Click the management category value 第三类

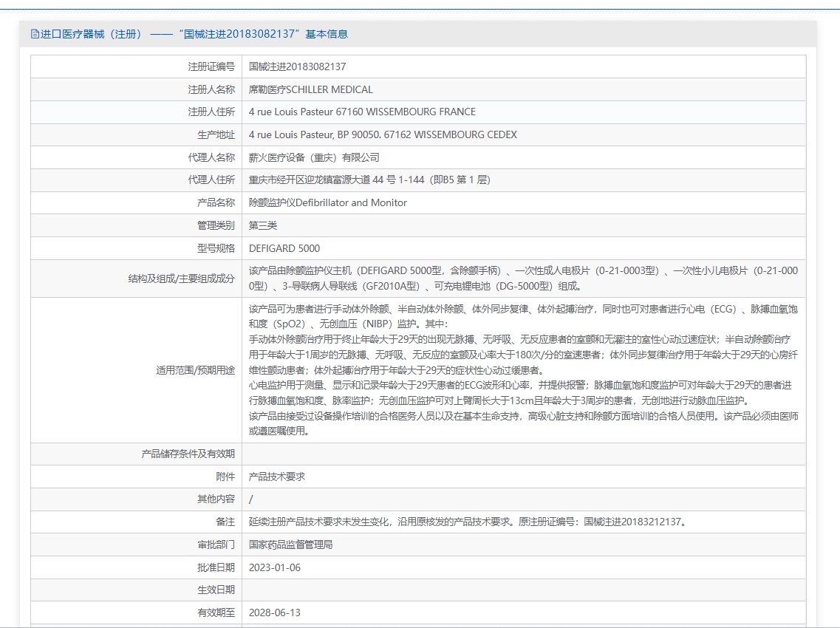[x=263, y=225]
